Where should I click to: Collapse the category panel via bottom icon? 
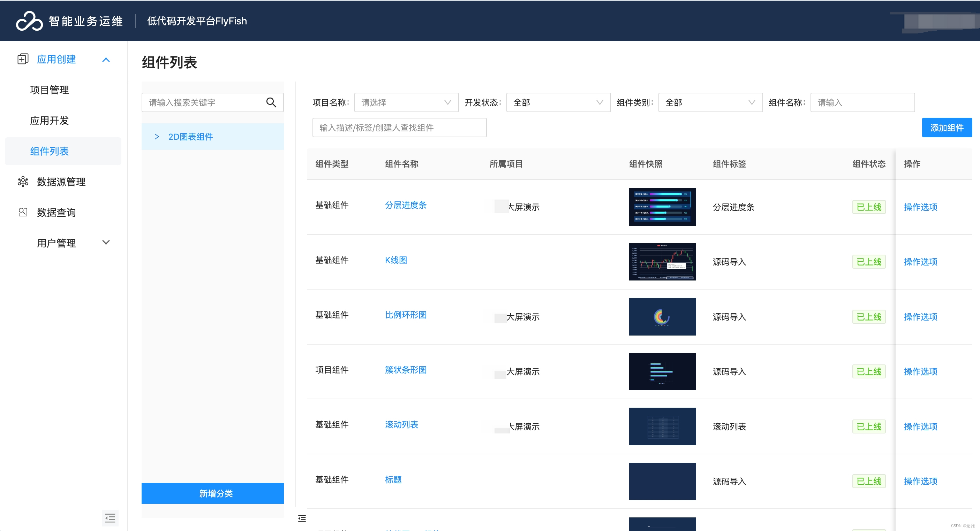click(x=302, y=518)
